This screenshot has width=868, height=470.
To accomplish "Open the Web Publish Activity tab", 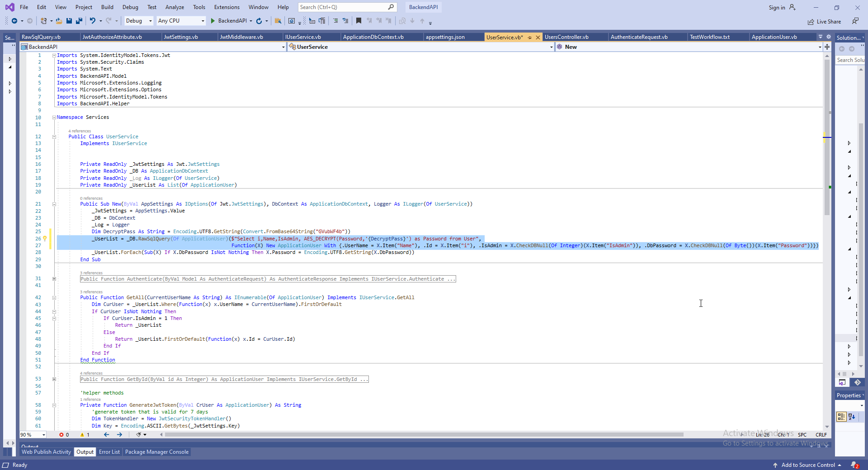I will pyautogui.click(x=46, y=452).
